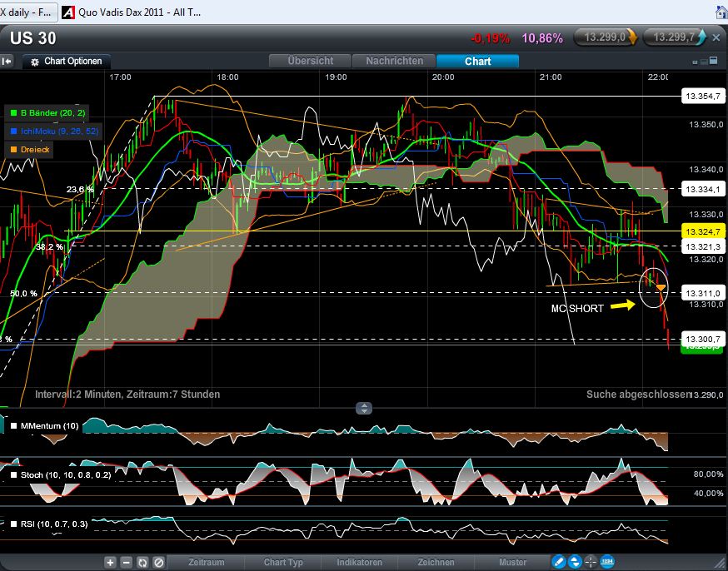Open the Muster menu

(x=512, y=562)
